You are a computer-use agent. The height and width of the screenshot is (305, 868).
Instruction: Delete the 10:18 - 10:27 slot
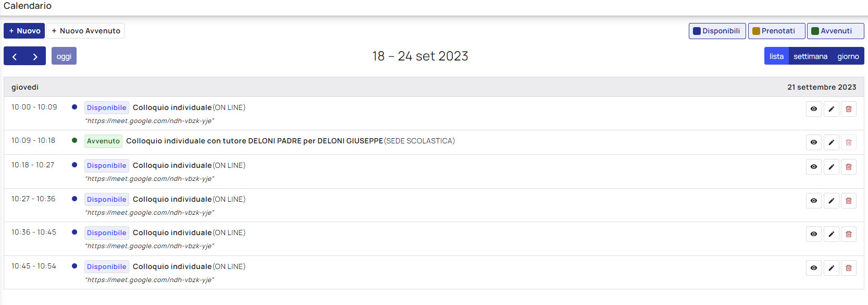[x=848, y=167]
